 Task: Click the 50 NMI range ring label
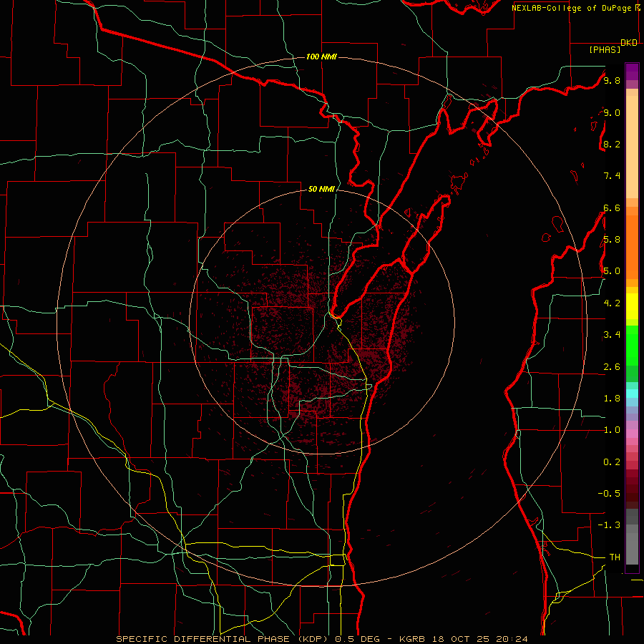tap(321, 189)
